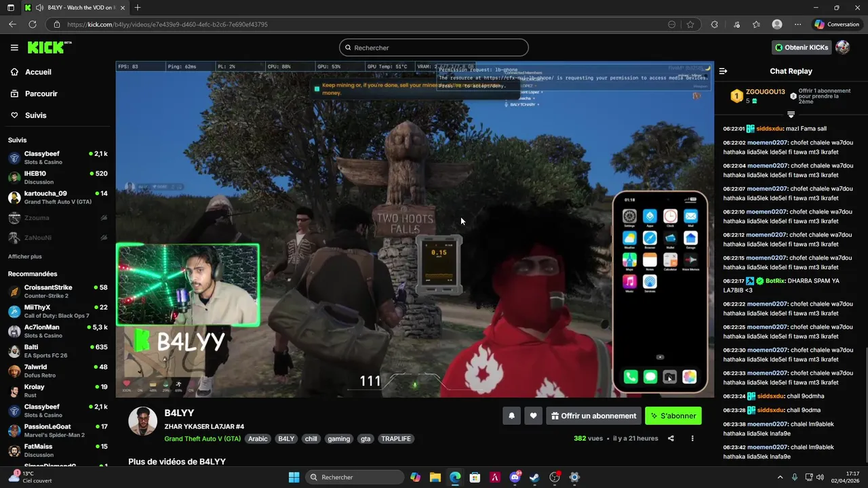Go back in browser history

click(12, 24)
